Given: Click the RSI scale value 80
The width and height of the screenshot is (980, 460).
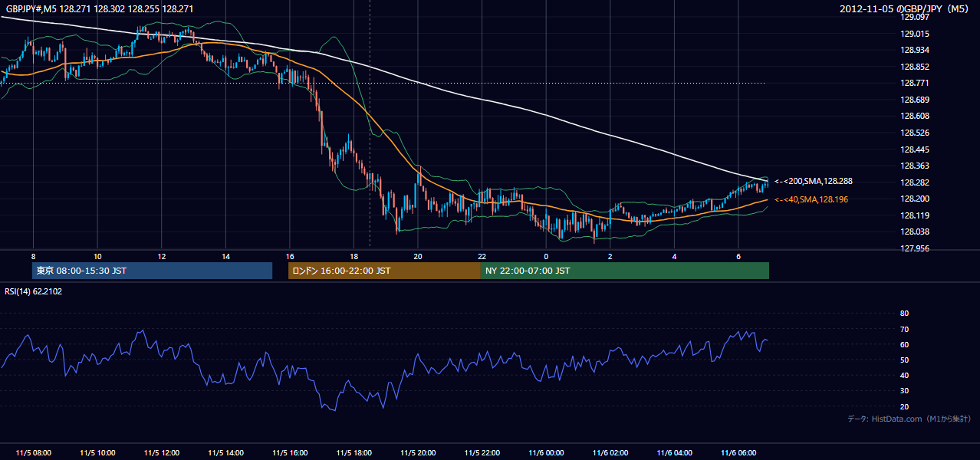Looking at the screenshot, I should 904,314.
